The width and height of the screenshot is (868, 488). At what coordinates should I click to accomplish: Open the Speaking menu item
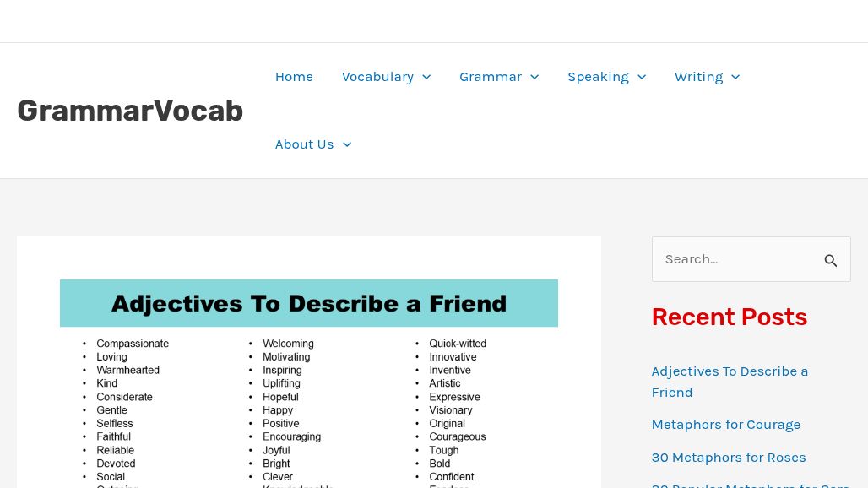click(x=598, y=77)
